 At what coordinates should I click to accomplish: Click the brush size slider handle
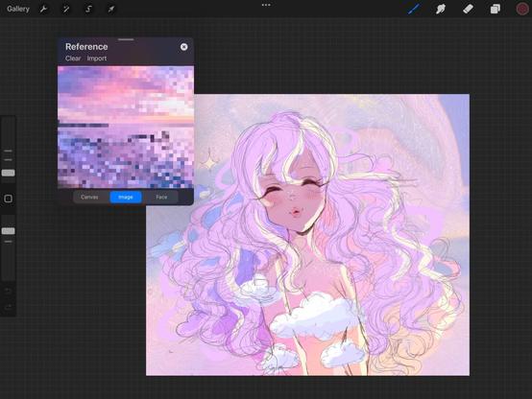tap(8, 173)
